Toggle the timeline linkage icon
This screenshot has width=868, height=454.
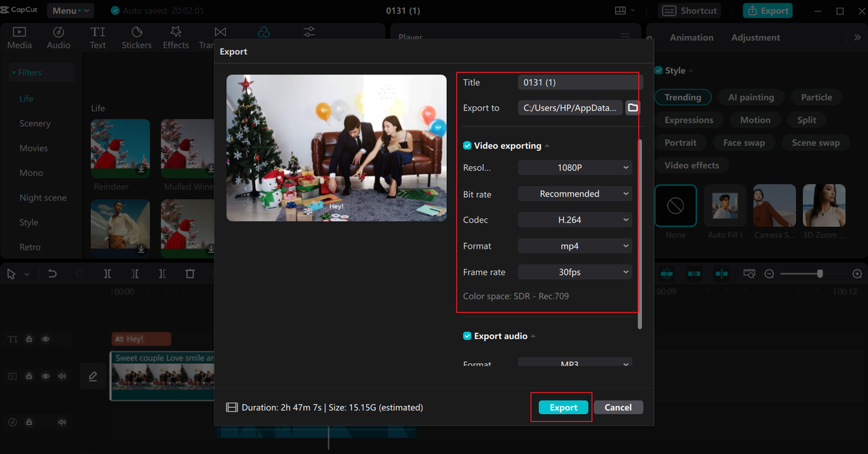[x=694, y=274]
